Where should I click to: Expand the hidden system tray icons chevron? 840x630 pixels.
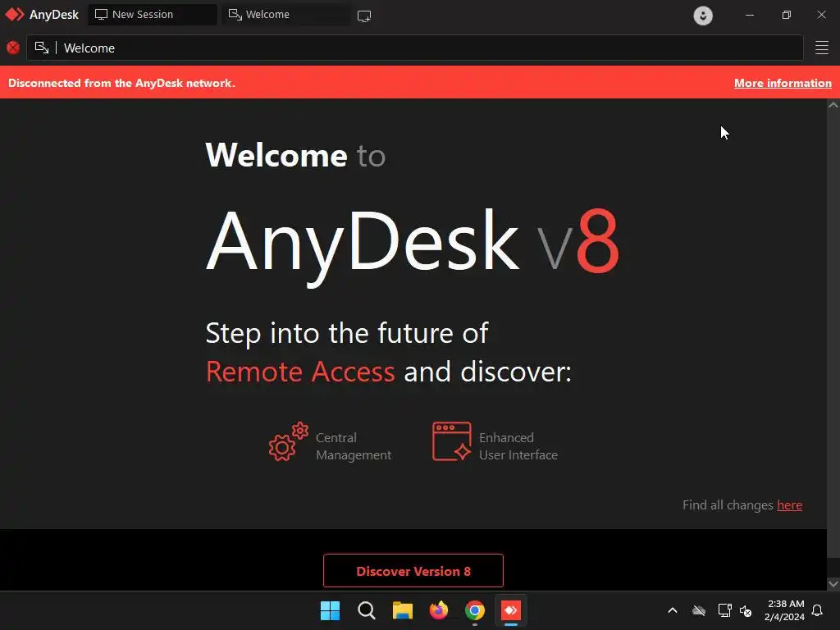click(x=673, y=610)
